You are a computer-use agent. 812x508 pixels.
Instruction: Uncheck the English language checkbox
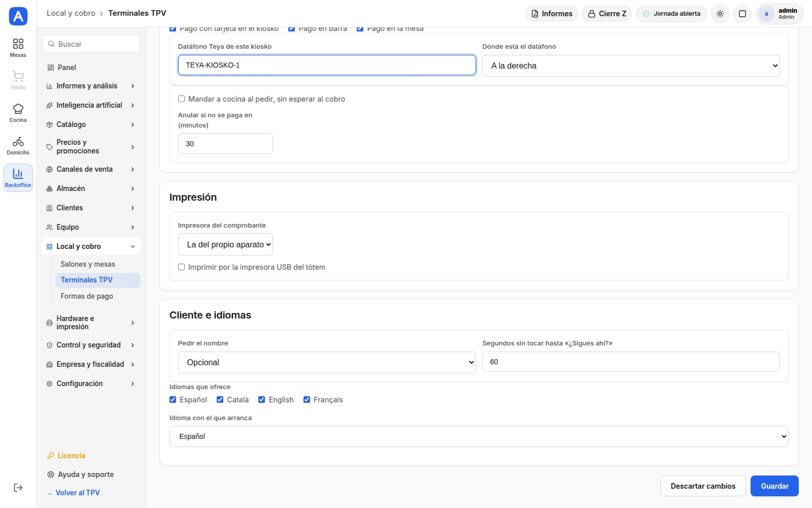pos(262,400)
